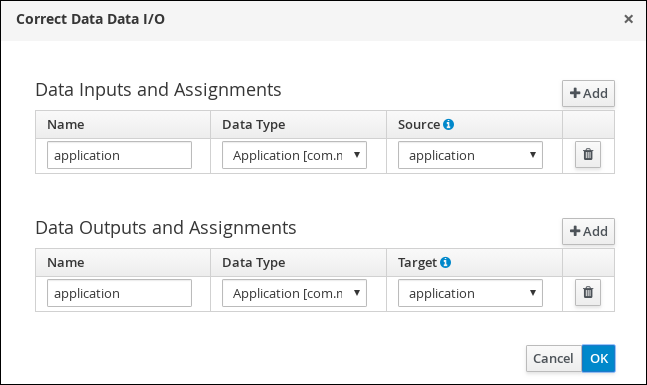Delete the application data output row
This screenshot has width=647, height=385.
588,293
